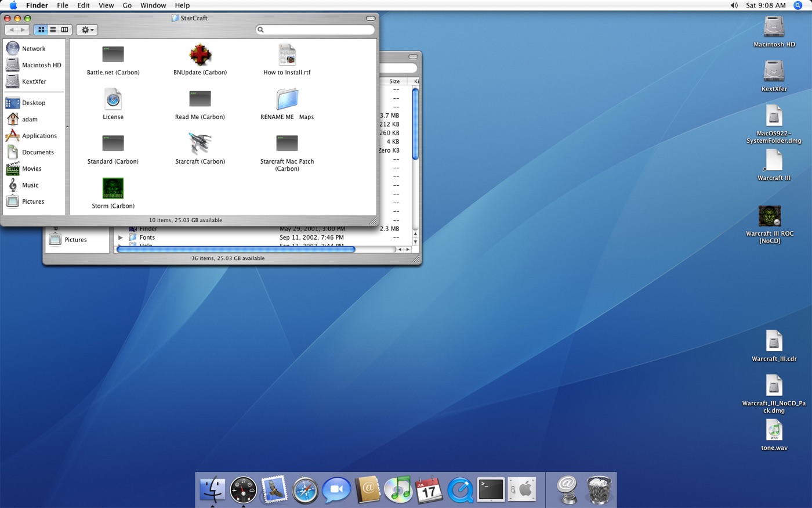Open the Window menu
This screenshot has width=812, height=508.
click(153, 5)
